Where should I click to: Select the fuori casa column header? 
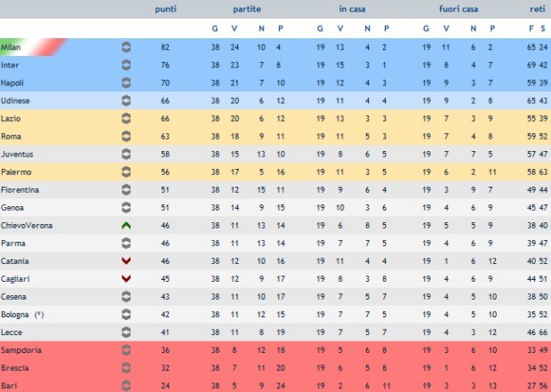coord(459,9)
